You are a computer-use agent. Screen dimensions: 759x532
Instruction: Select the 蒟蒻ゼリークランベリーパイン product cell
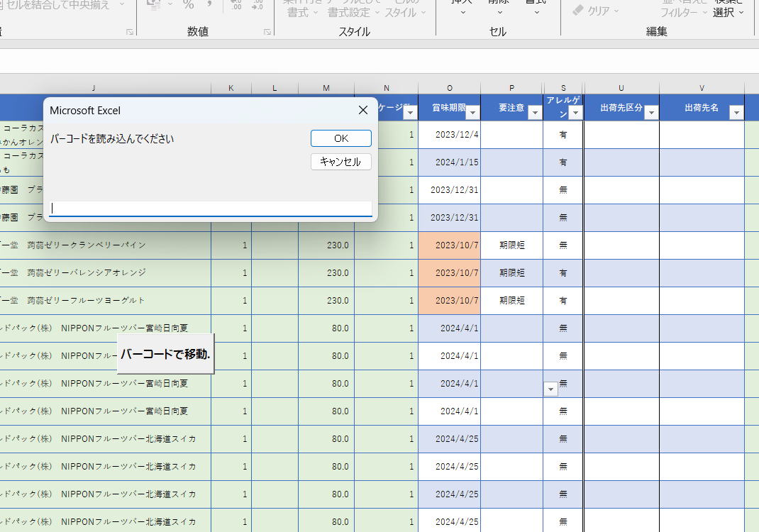point(105,245)
